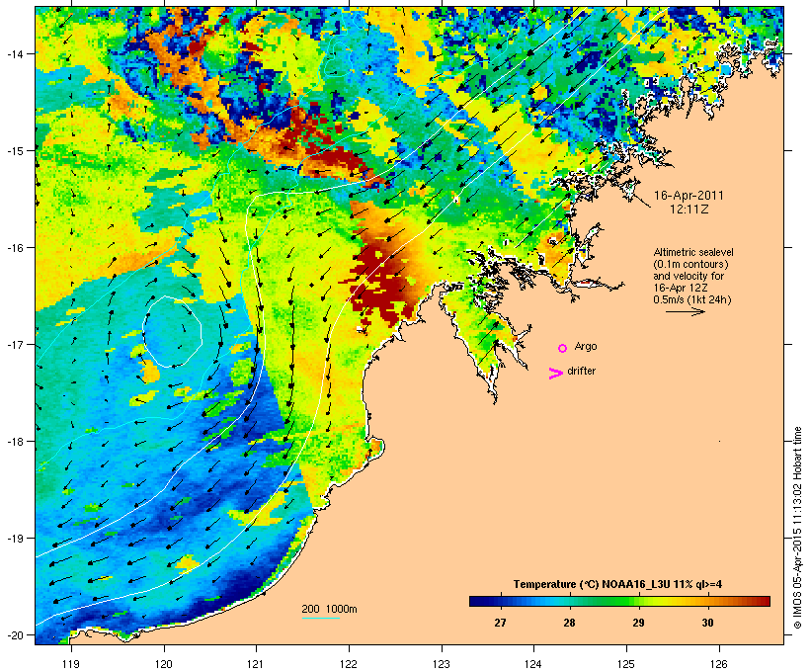Screen dimensions: 810x672
Task: Click the magenta Argo circle legend marker
Action: click(x=563, y=348)
